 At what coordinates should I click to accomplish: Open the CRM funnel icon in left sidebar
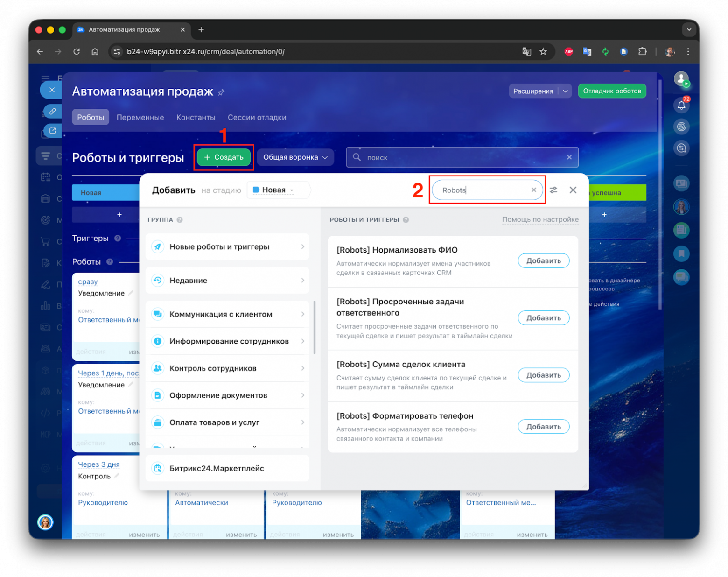45,156
